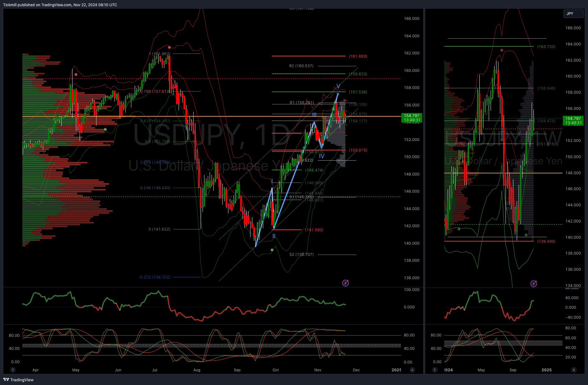The height and width of the screenshot is (385, 588).
Task: Click the 0 (141.632) Fibonacci label
Action: pyautogui.click(x=159, y=229)
